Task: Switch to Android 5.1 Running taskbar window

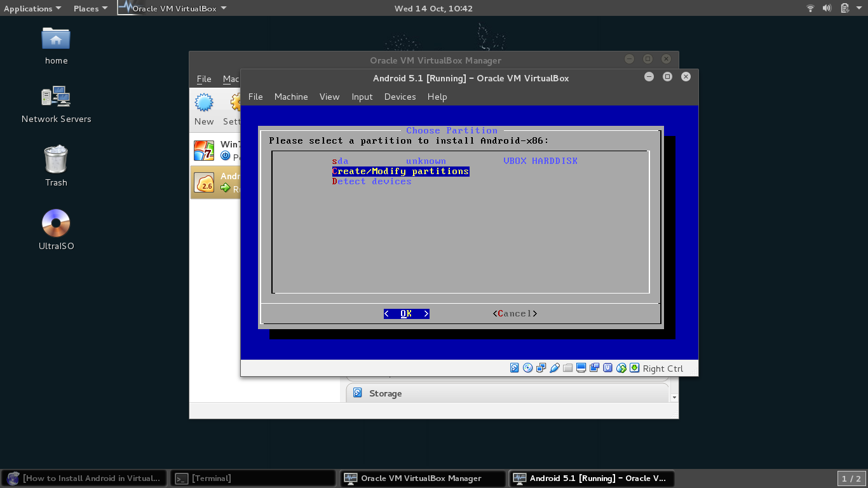Action: click(x=592, y=478)
